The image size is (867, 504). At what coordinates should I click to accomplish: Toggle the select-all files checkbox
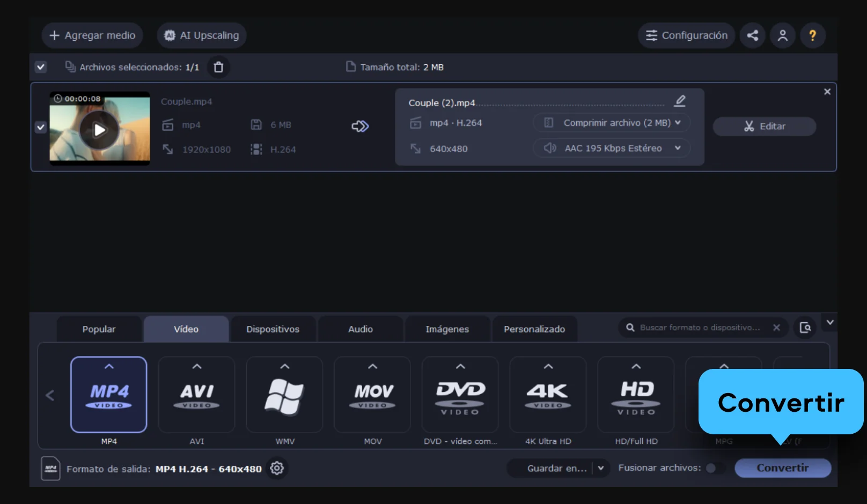pyautogui.click(x=41, y=67)
